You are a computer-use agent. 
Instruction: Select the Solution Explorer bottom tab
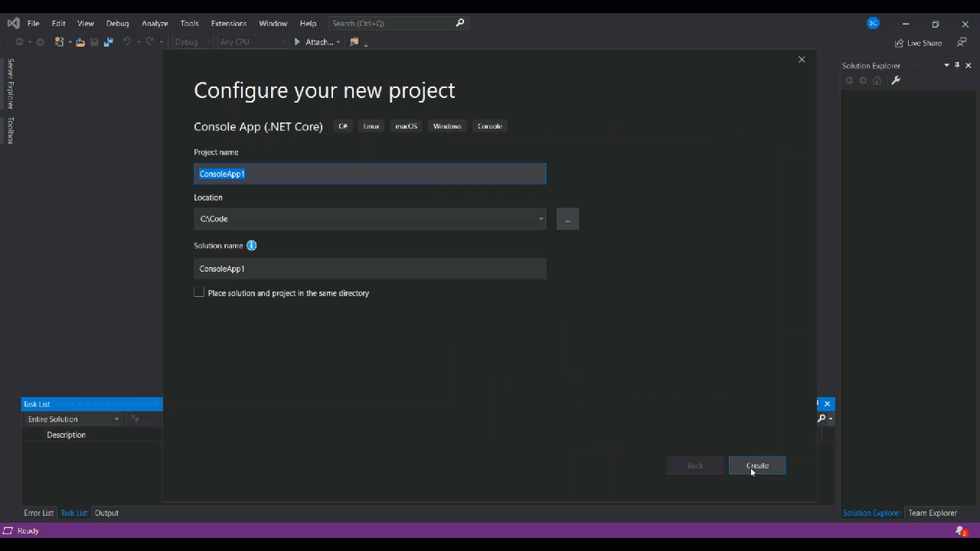[871, 513]
